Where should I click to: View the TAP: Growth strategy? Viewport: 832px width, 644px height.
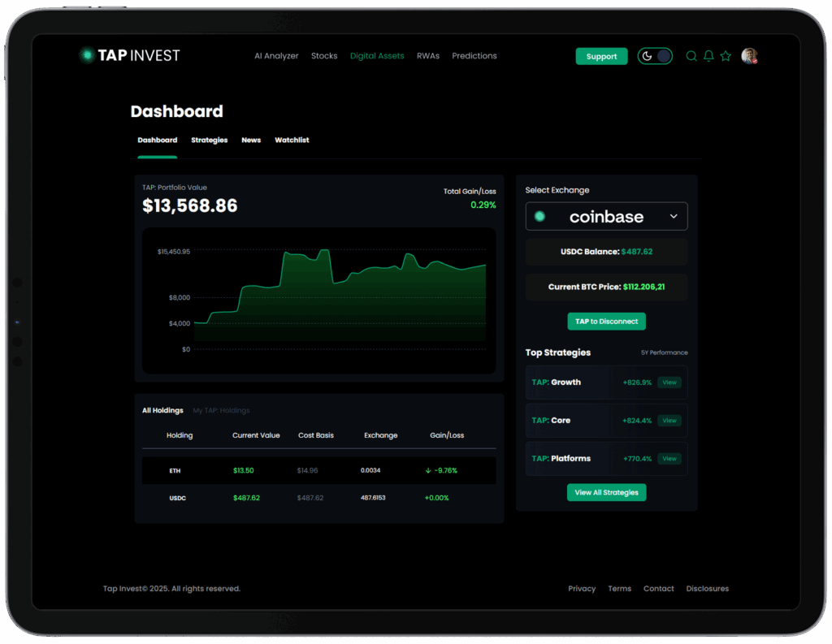tap(669, 383)
